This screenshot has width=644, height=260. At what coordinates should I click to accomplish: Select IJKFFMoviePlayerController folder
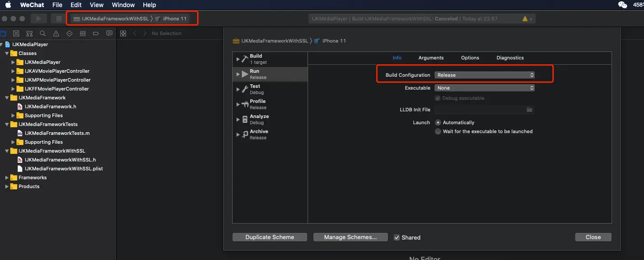pos(57,89)
